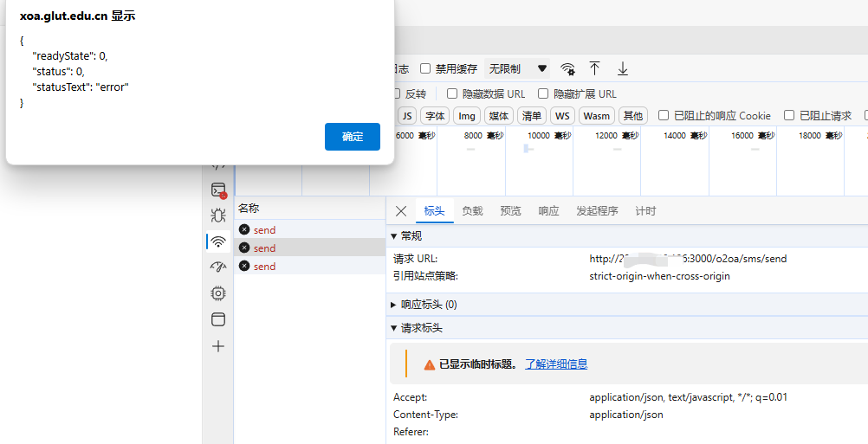Switch to the 标头 tab
The height and width of the screenshot is (444, 868).
click(435, 210)
